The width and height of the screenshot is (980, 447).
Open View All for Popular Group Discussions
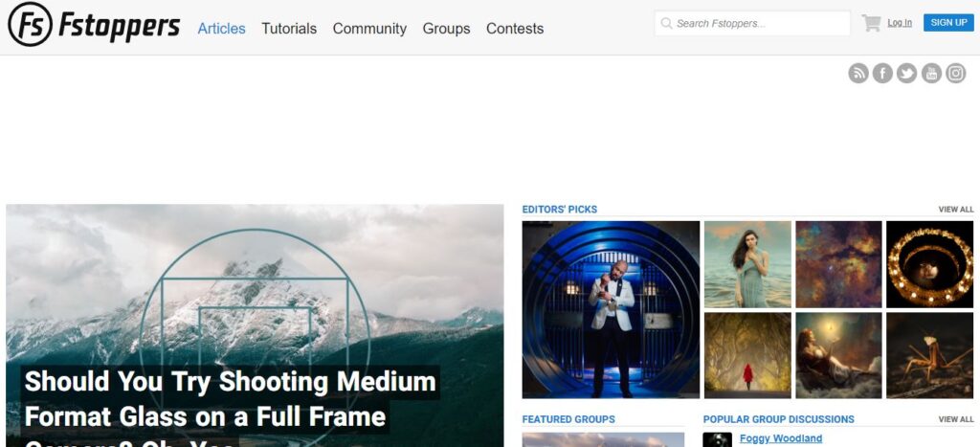[956, 419]
